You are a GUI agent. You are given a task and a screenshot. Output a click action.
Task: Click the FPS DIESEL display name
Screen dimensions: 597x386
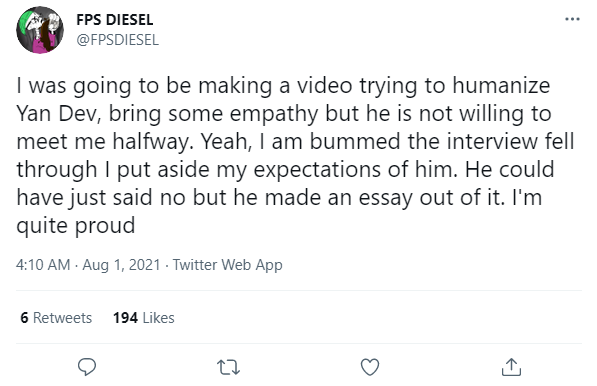115,20
